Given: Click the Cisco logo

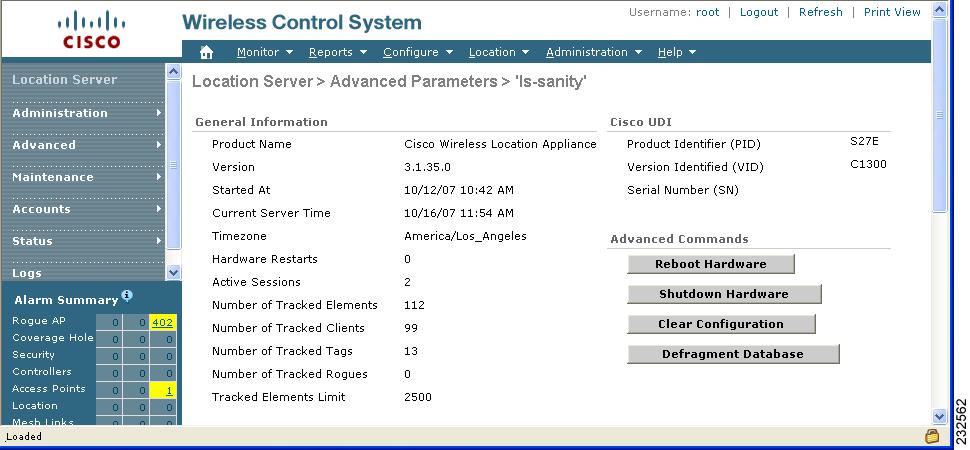Looking at the screenshot, I should pos(92,29).
